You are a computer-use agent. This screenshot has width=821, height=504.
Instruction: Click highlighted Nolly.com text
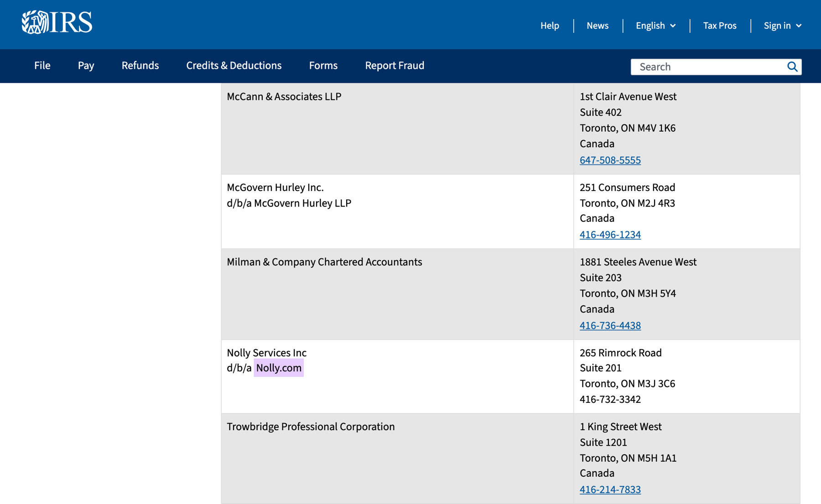(x=279, y=368)
